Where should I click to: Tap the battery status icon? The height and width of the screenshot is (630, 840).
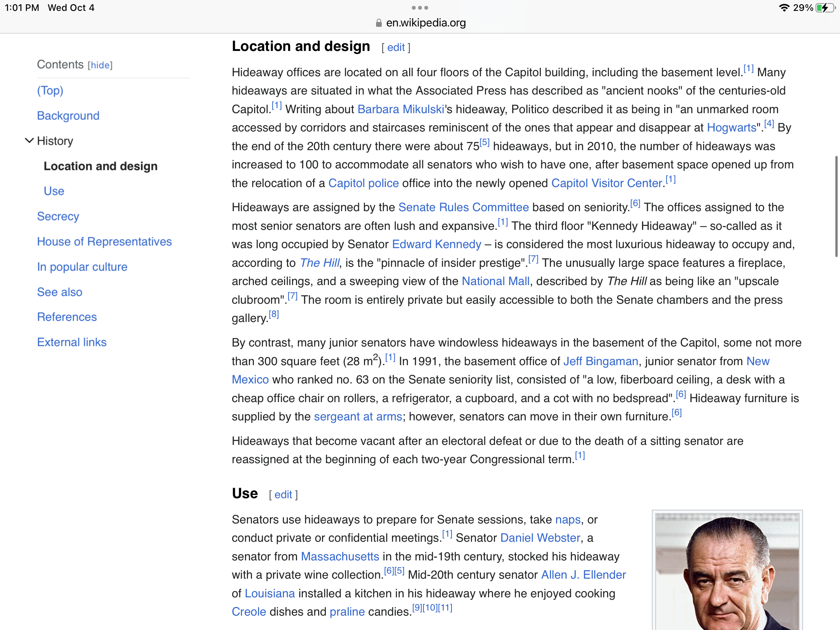click(825, 8)
